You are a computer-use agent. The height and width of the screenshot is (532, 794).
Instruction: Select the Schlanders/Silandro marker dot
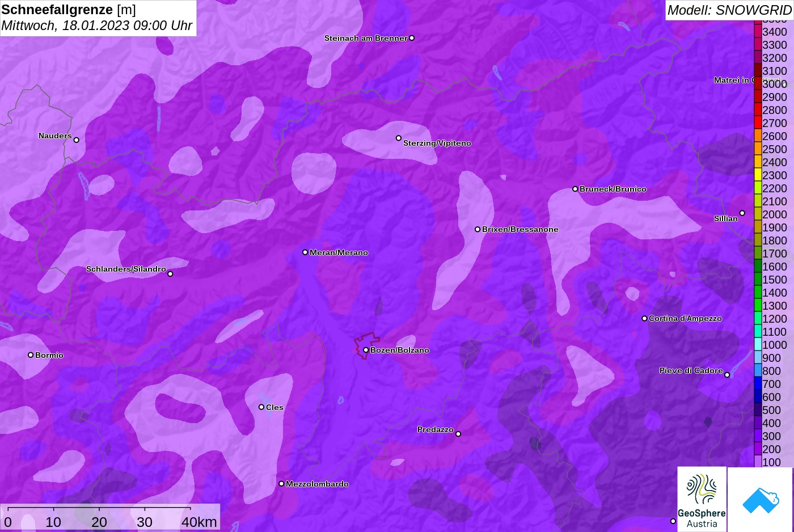170,274
